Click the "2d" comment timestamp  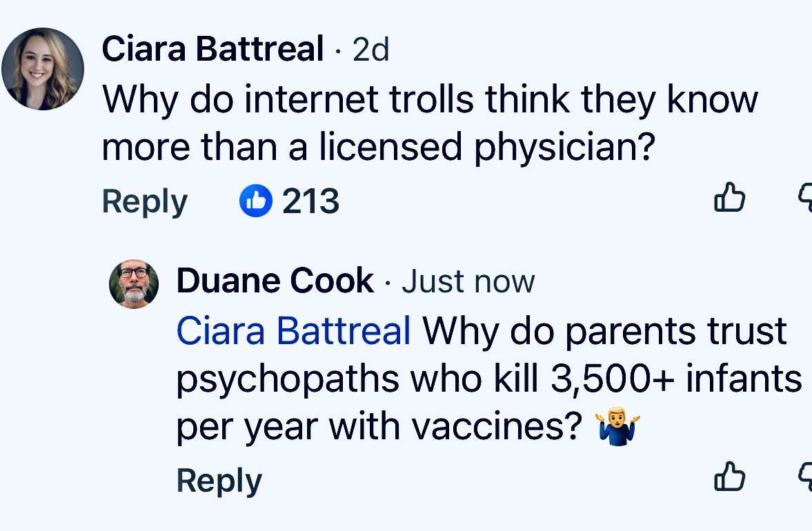point(371,50)
